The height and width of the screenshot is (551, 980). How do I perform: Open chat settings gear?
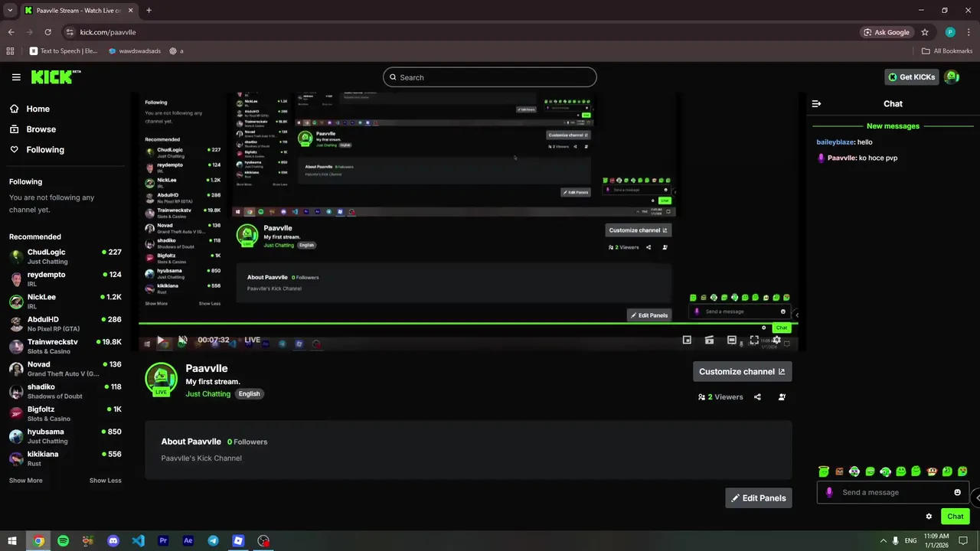929,517
